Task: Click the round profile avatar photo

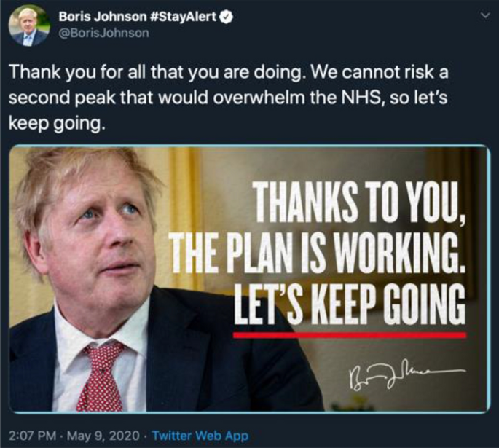Action: click(x=30, y=26)
